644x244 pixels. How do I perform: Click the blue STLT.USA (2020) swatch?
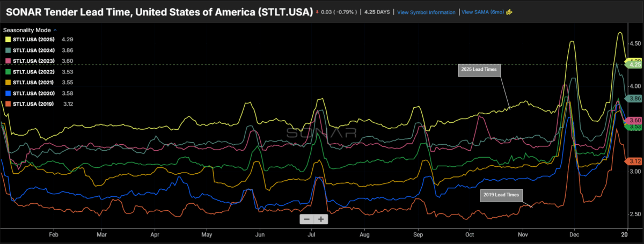(x=8, y=93)
